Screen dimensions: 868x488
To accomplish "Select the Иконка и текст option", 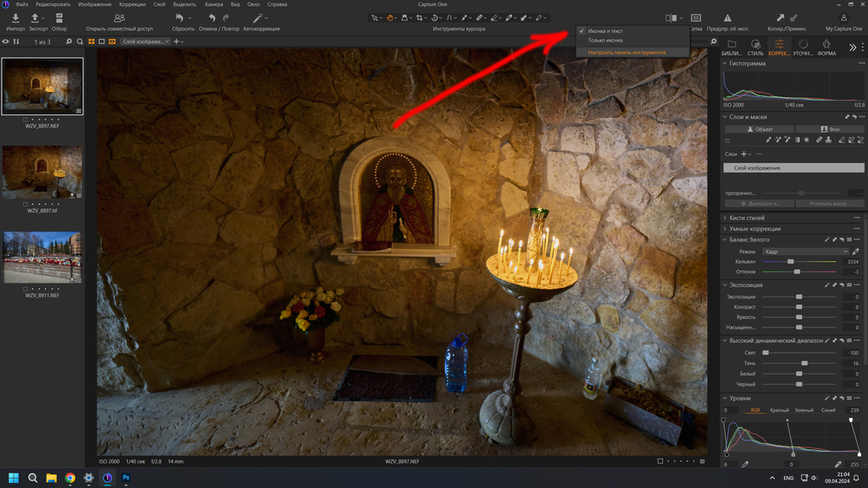I will (x=605, y=31).
